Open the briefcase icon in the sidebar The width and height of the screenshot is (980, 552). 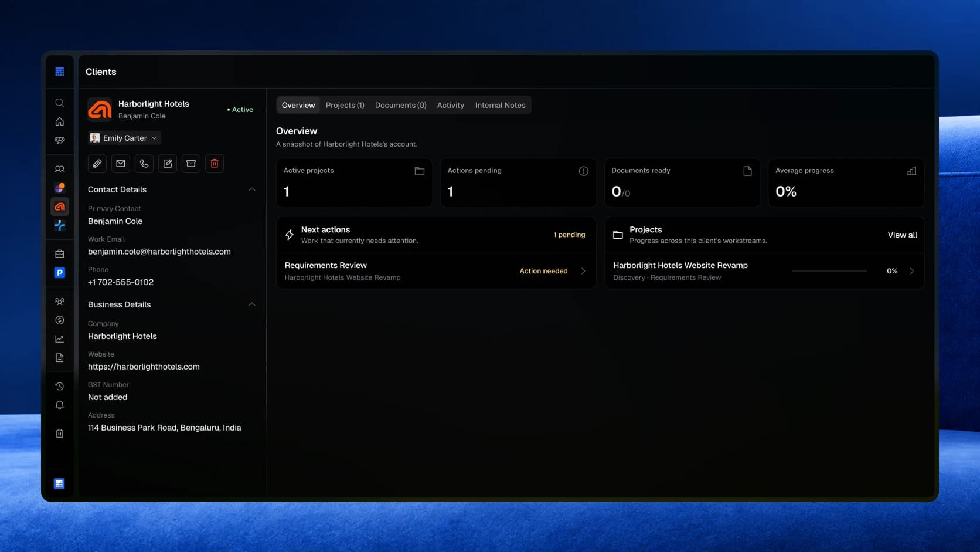coord(60,254)
